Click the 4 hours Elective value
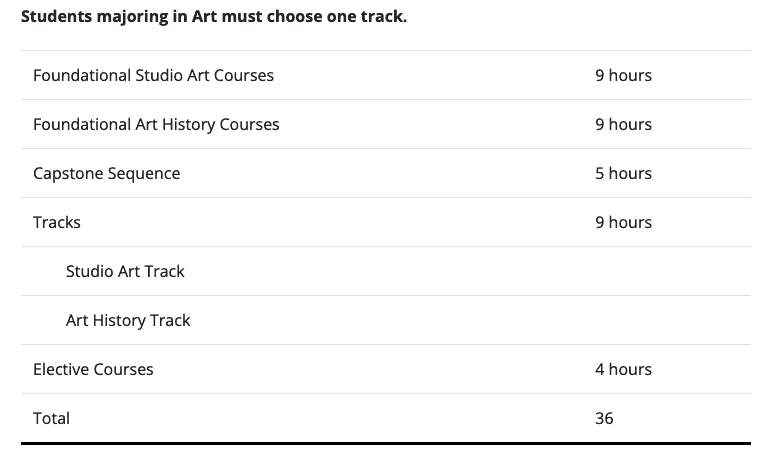The image size is (761, 465). [x=624, y=369]
